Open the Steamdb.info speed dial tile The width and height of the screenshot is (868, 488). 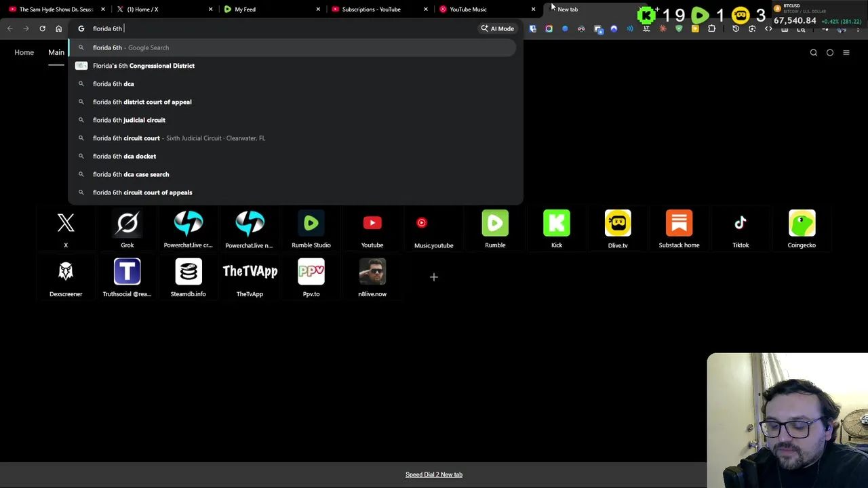point(188,278)
